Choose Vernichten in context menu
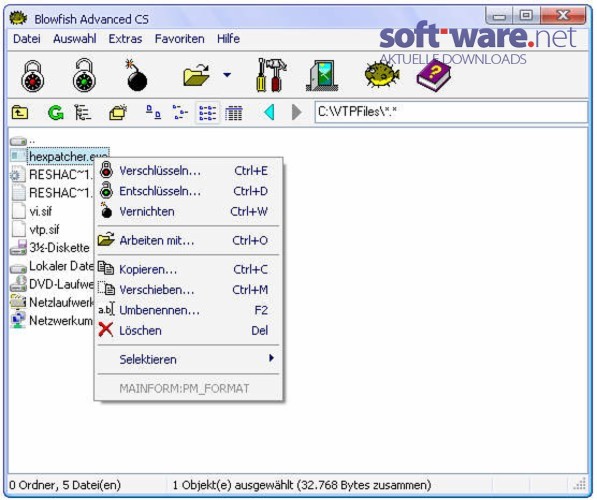 pyautogui.click(x=188, y=211)
